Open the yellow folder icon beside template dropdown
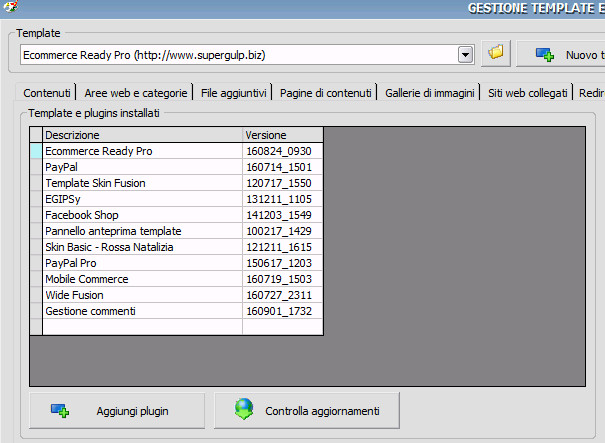 pos(496,53)
